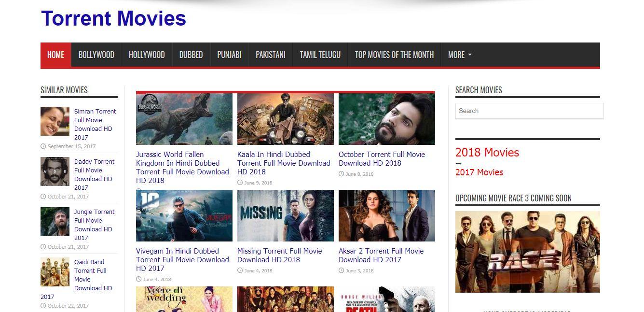The image size is (644, 312).
Task: Click the SIMILAR MOVIES sidebar heading
Action: coord(64,90)
